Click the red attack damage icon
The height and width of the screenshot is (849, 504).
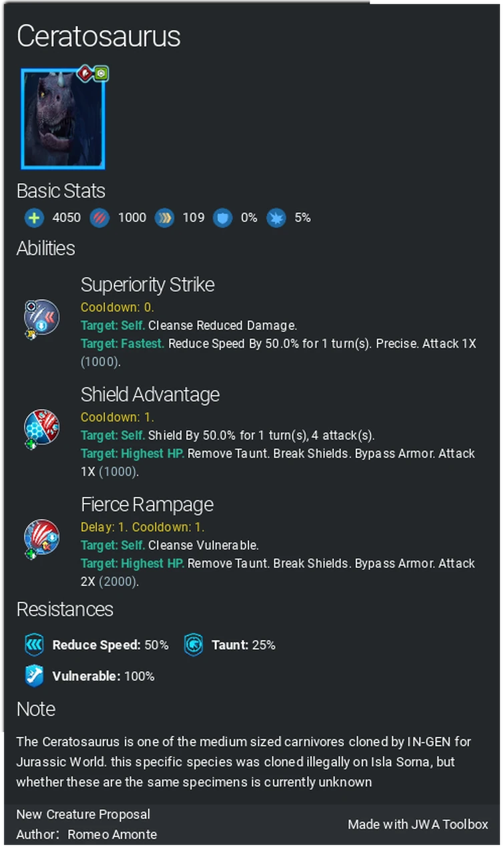99,218
